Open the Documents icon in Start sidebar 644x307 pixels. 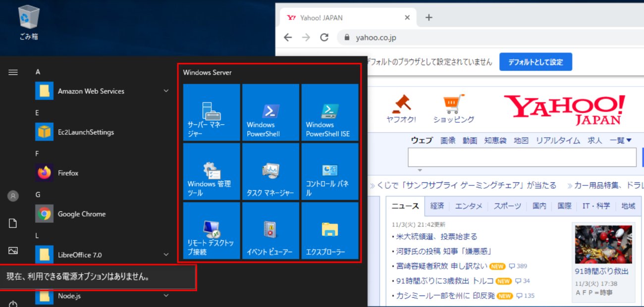(x=13, y=223)
